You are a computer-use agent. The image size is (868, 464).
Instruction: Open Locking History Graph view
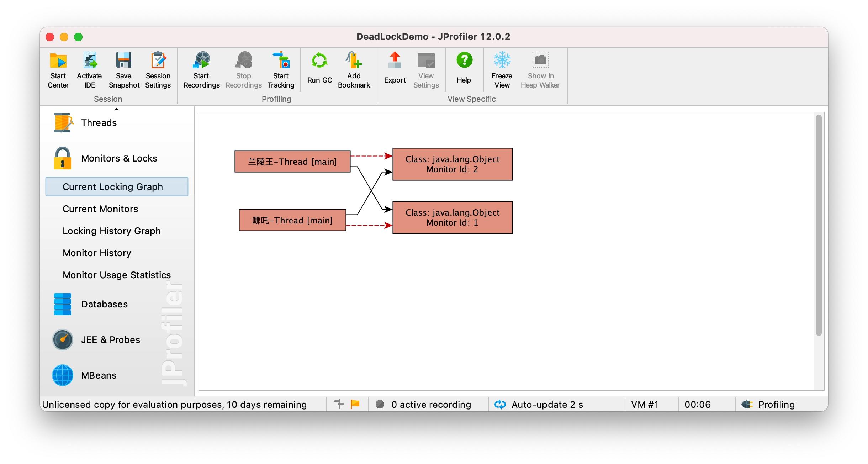[112, 231]
